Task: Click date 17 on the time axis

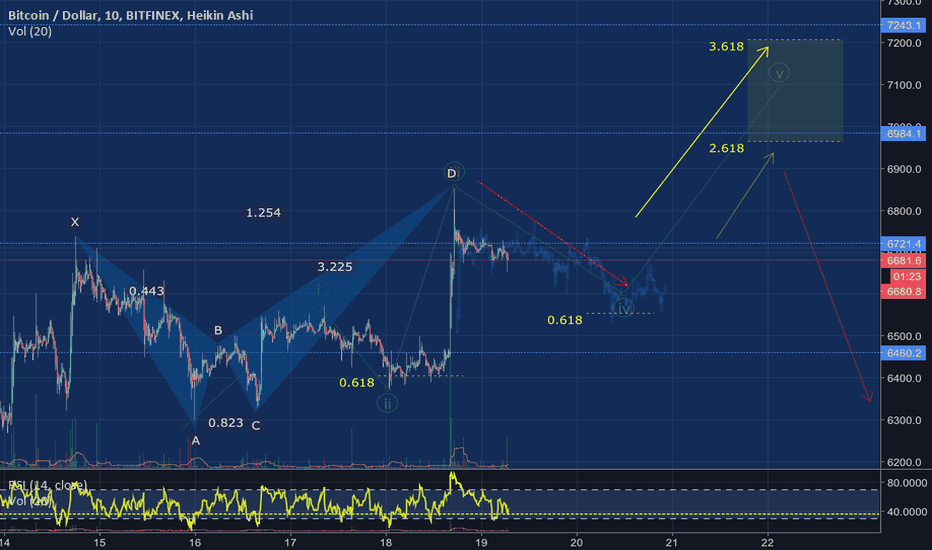Action: [290, 542]
